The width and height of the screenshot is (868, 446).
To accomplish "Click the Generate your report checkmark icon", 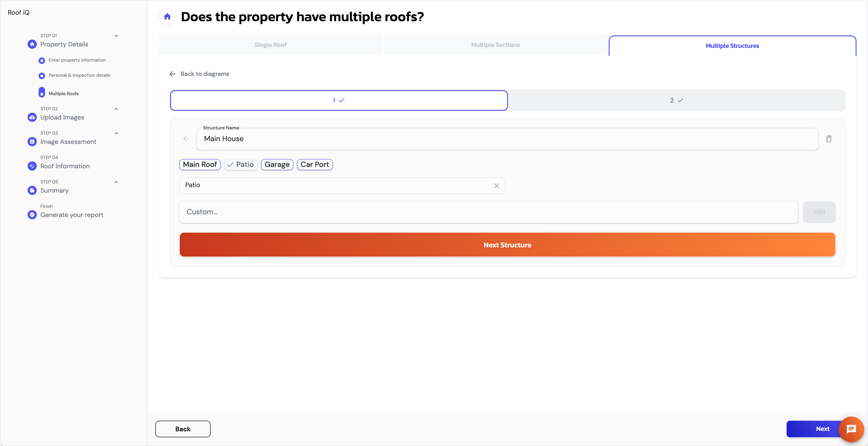I will [x=32, y=215].
